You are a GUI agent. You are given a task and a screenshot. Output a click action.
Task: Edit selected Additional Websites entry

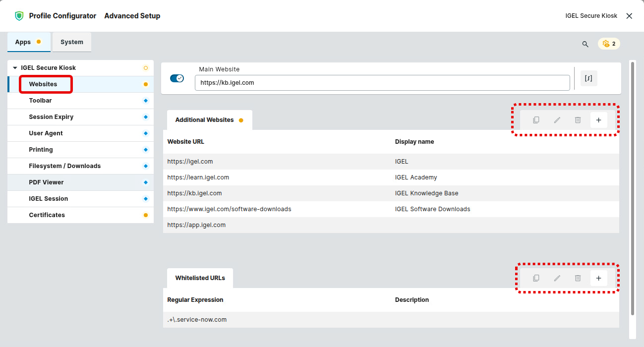tap(557, 120)
